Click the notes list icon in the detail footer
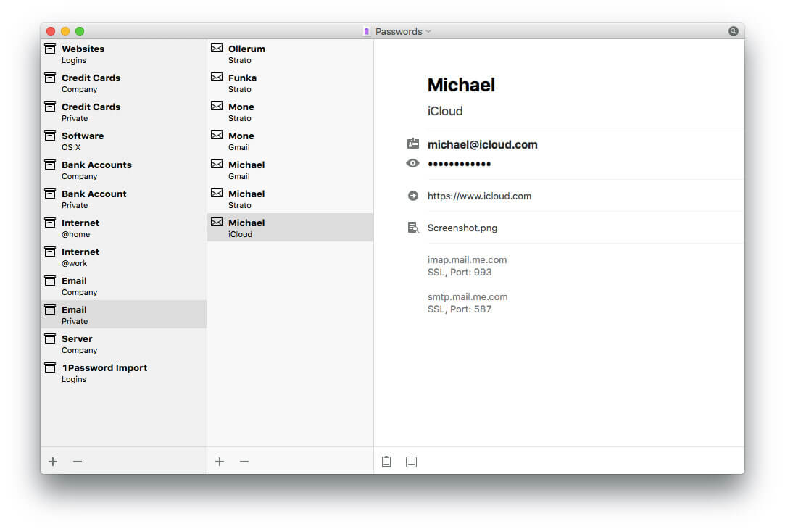Viewport: 785px width, 532px height. point(411,462)
